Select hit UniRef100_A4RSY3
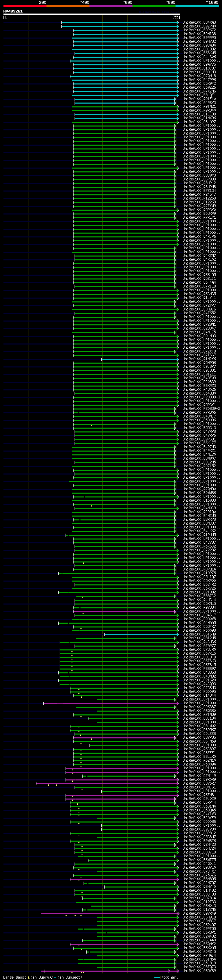This screenshot has height=980, width=222. 199,103
